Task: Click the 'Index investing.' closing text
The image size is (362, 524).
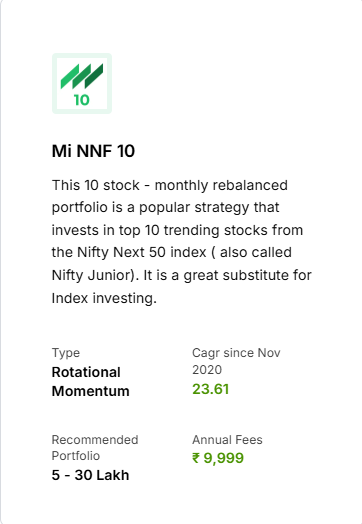Action: pyautogui.click(x=104, y=298)
